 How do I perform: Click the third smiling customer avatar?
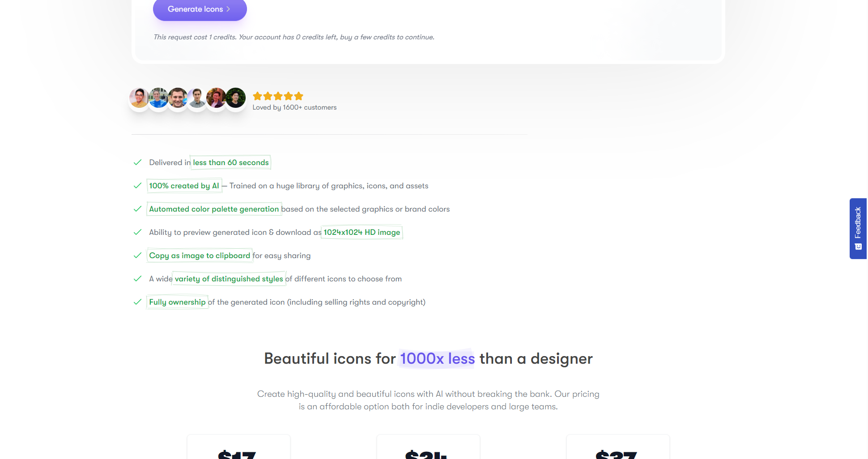point(178,98)
